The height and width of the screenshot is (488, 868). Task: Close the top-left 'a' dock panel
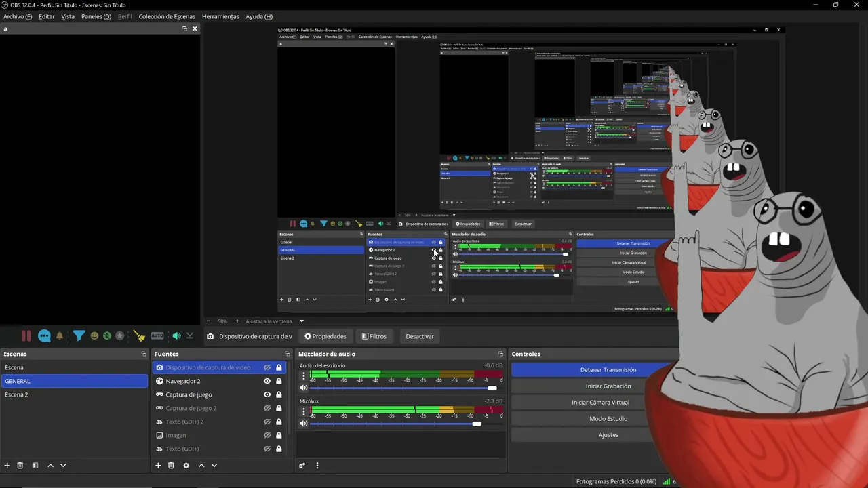(195, 28)
